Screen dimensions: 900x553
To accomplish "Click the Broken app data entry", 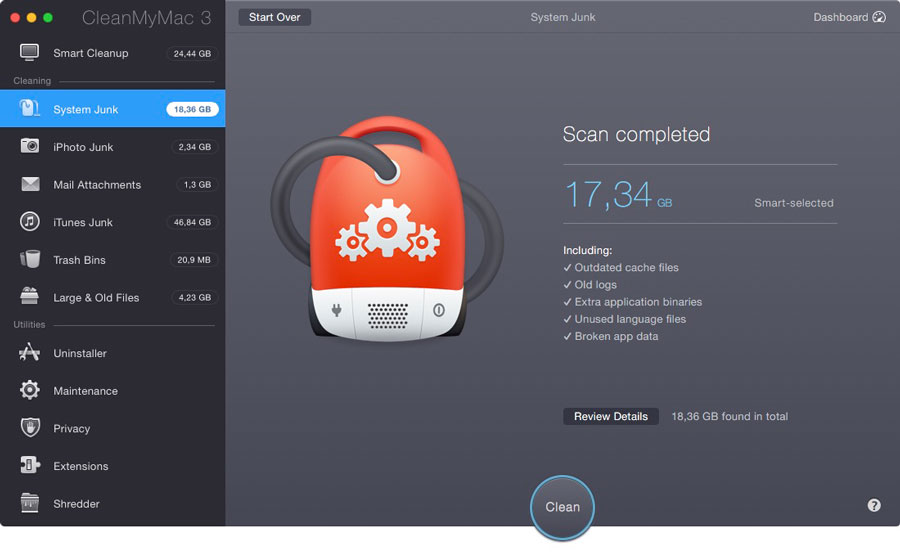I will [611, 336].
